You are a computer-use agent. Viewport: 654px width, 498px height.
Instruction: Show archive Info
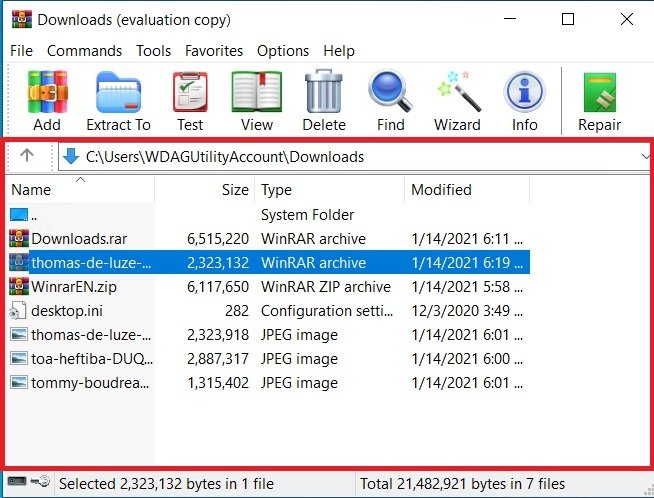tap(524, 92)
